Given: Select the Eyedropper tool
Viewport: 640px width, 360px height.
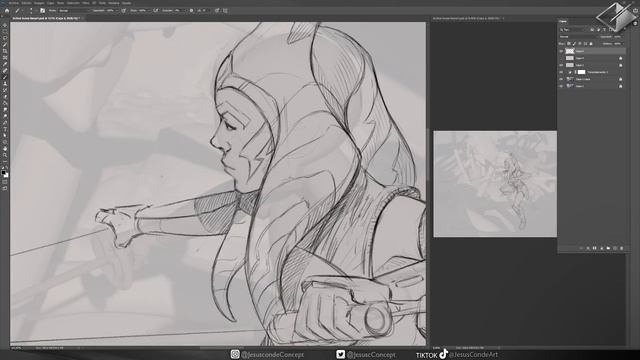Looking at the screenshot, I should (x=5, y=64).
